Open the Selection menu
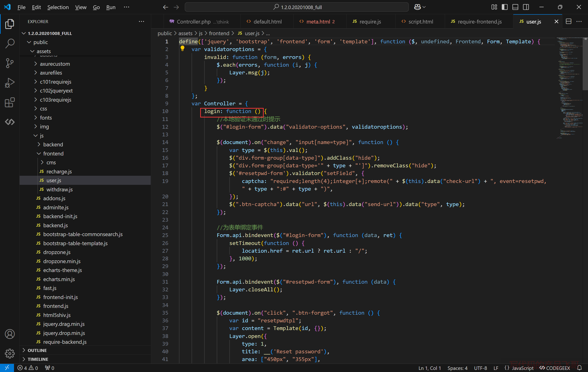The image size is (588, 372). (x=58, y=7)
